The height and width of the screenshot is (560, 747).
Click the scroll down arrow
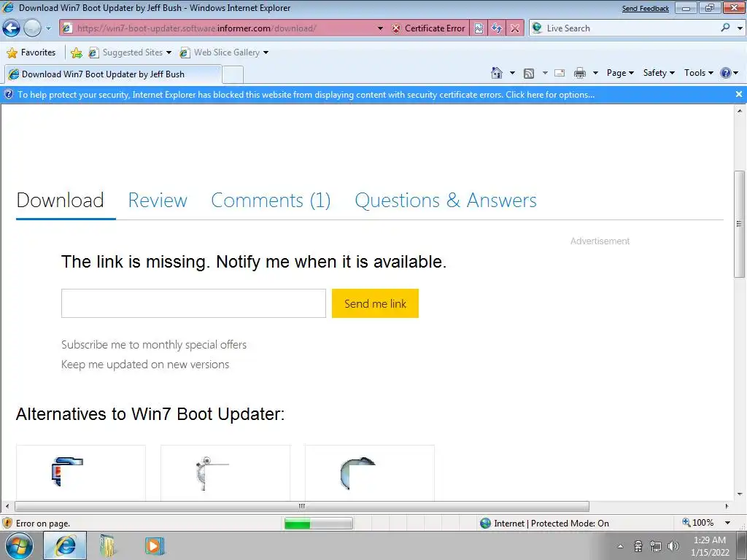tap(740, 494)
